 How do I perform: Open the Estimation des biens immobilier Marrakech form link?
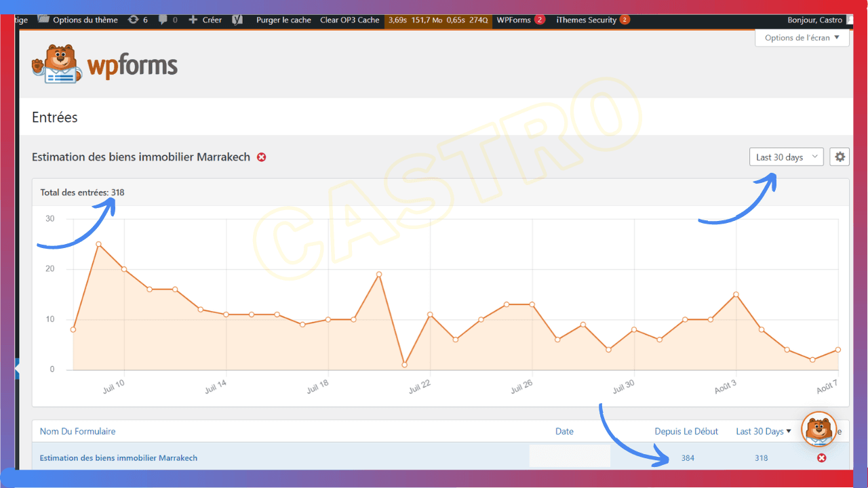click(x=119, y=458)
